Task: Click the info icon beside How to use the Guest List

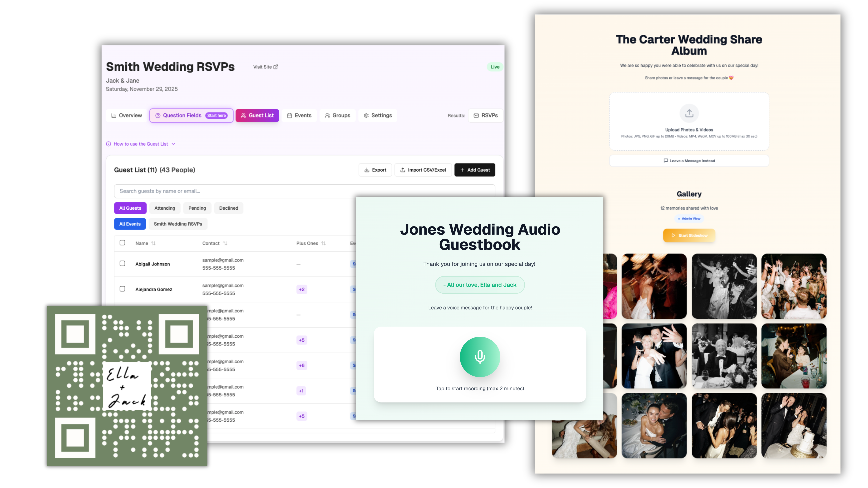Action: click(x=108, y=144)
